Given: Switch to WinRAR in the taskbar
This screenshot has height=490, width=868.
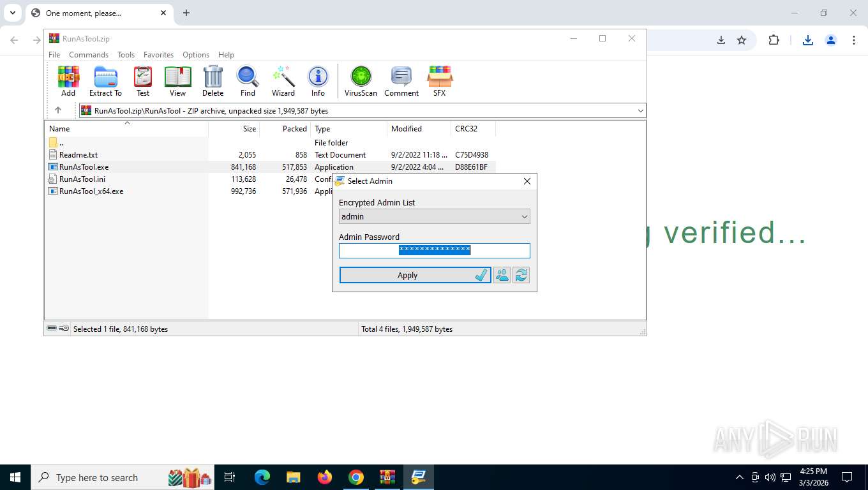Looking at the screenshot, I should [x=387, y=477].
